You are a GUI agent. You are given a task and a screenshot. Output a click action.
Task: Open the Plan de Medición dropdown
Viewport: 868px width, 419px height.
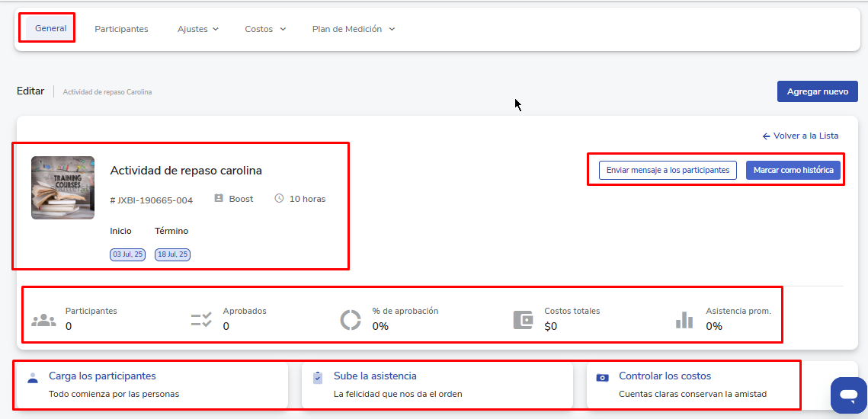(x=353, y=29)
